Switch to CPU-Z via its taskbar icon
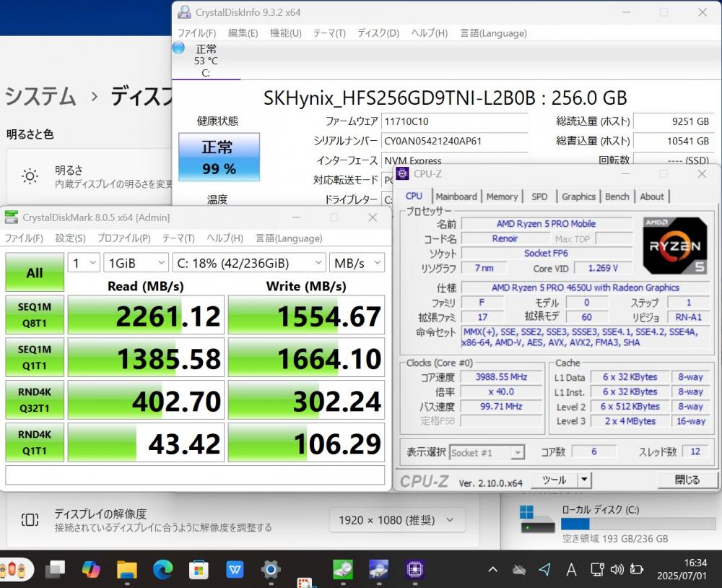Image resolution: width=722 pixels, height=588 pixels. point(415,569)
